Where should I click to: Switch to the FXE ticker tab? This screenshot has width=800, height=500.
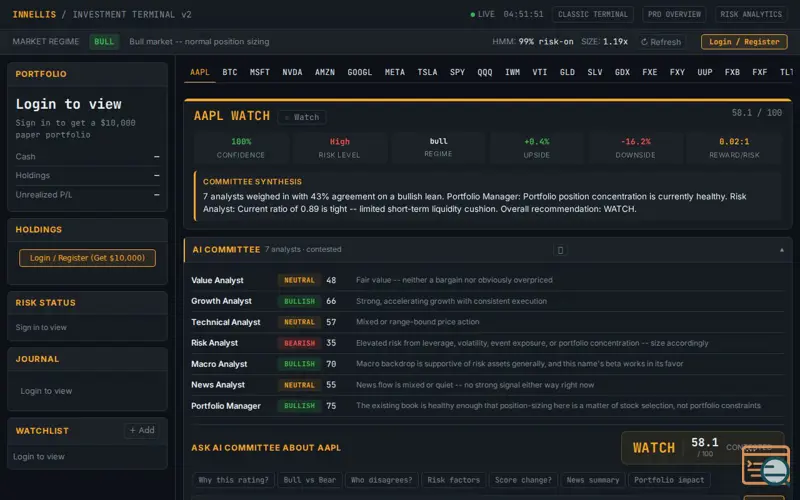[650, 72]
